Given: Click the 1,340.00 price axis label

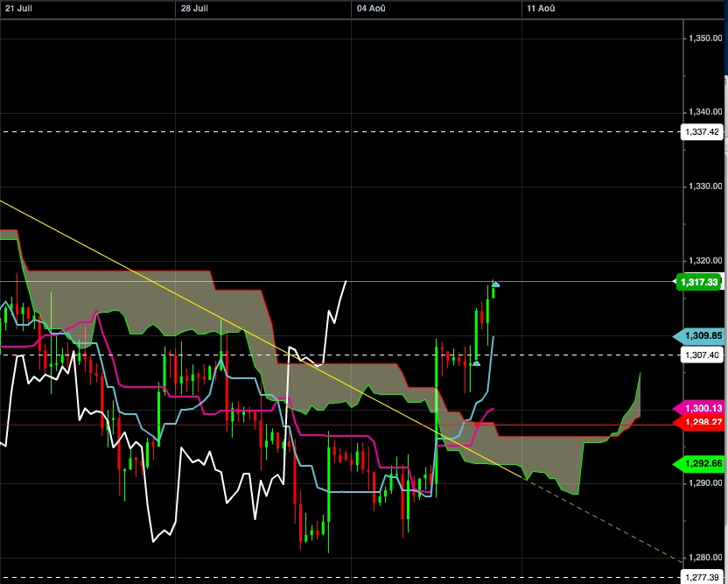Looking at the screenshot, I should tap(705, 112).
